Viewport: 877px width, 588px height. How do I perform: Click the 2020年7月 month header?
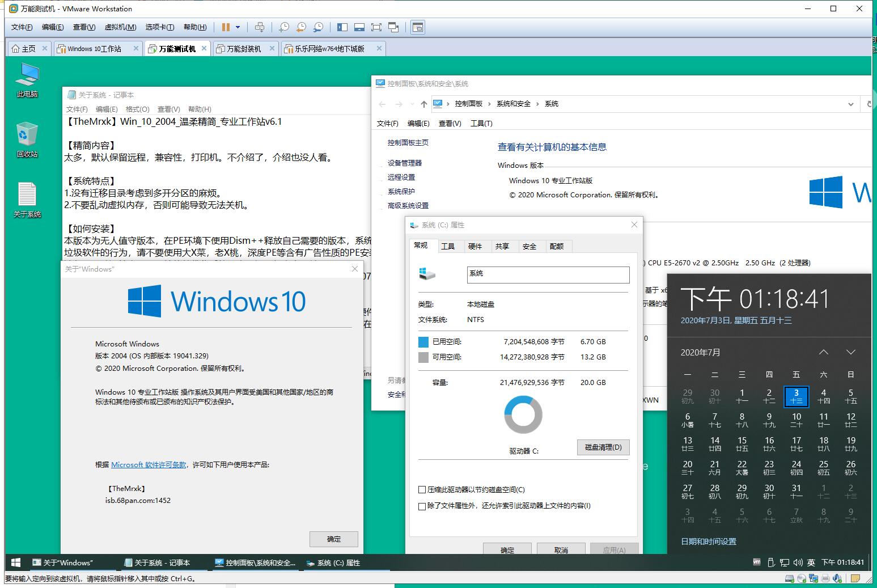(x=700, y=353)
